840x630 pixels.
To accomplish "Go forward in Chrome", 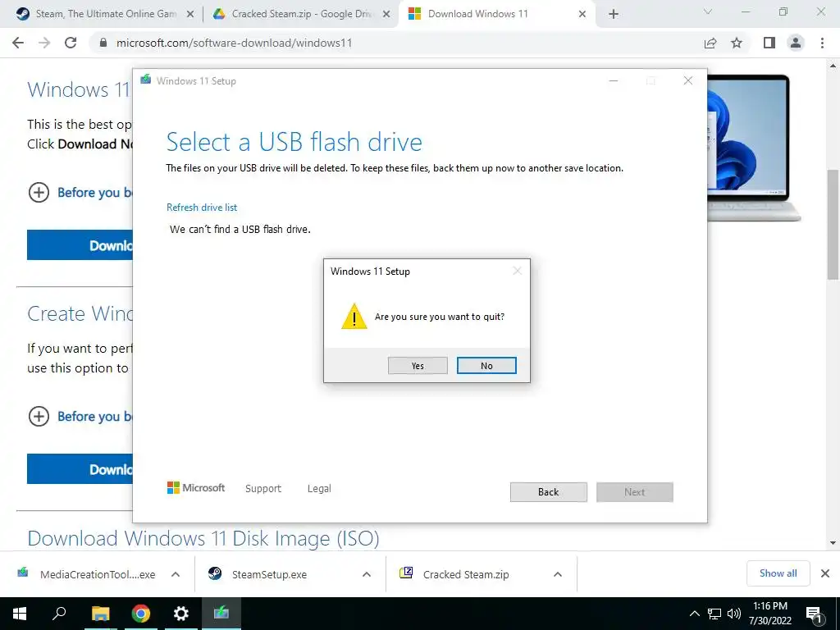I will click(44, 43).
